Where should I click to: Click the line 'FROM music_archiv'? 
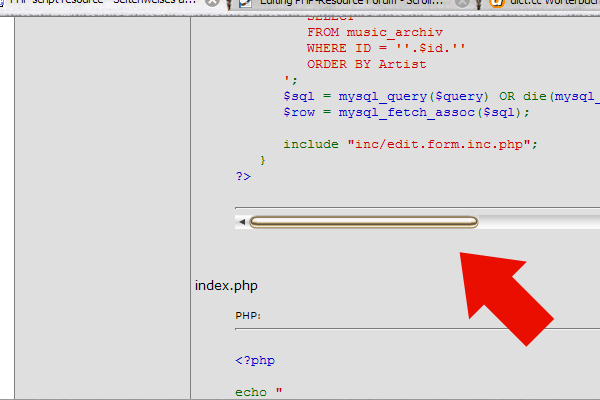pos(375,33)
